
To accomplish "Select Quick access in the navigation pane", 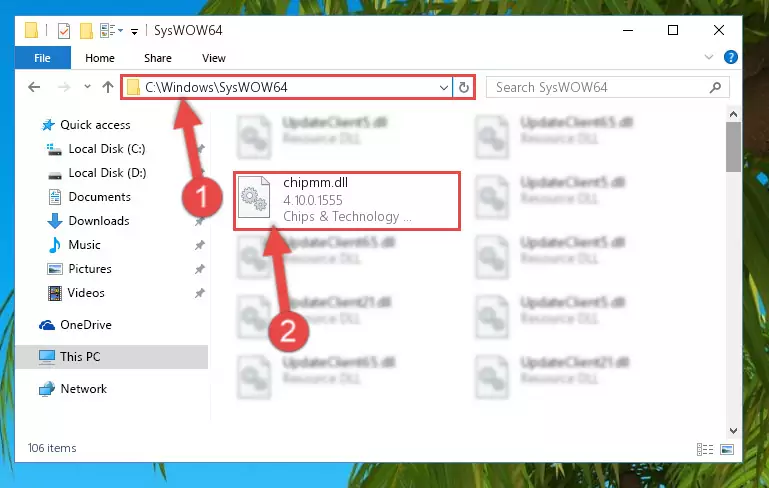I will pyautogui.click(x=95, y=125).
